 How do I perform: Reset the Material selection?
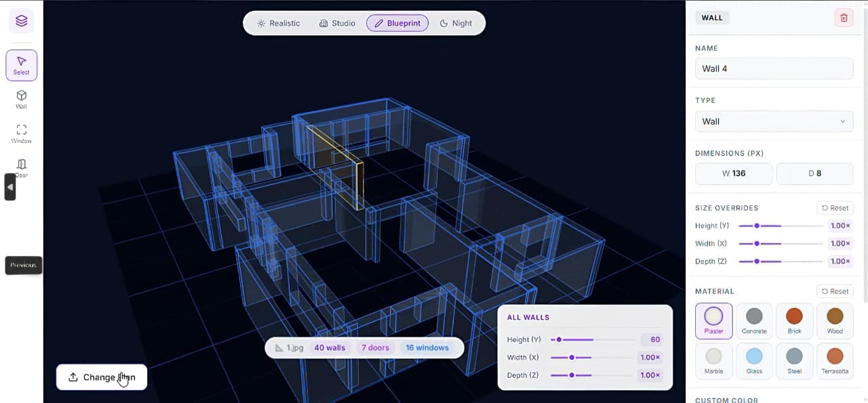click(x=835, y=291)
